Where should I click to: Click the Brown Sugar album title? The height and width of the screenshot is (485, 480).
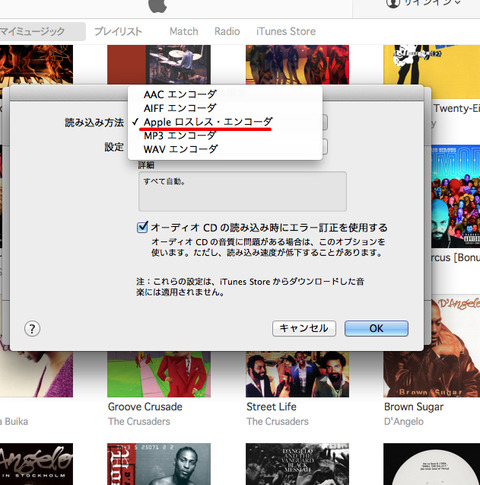pos(414,407)
